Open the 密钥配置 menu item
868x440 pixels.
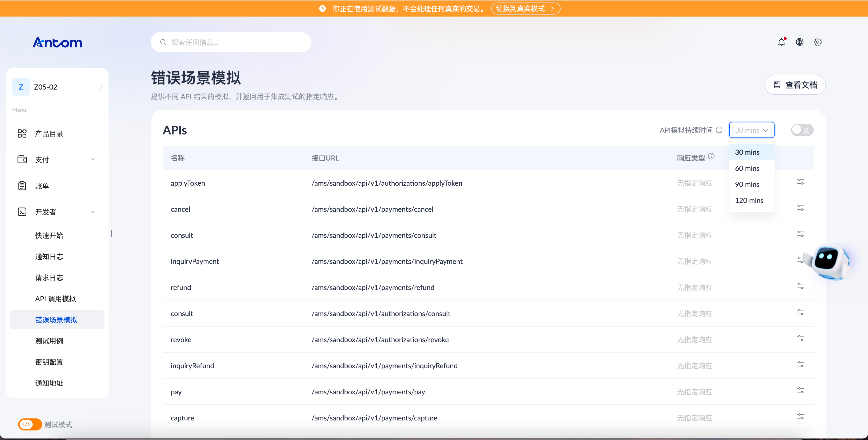(49, 362)
